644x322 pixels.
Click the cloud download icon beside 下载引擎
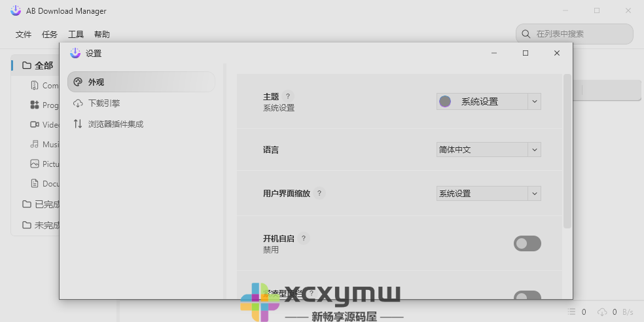pos(78,103)
